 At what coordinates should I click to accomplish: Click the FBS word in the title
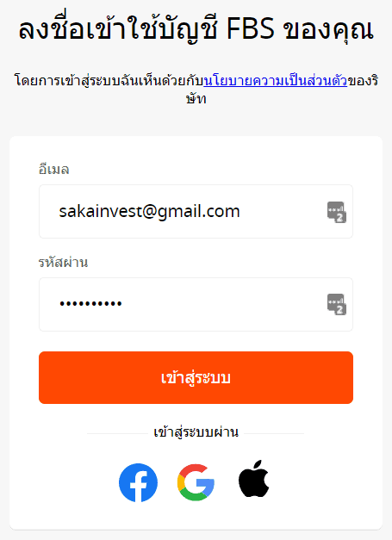(251, 28)
